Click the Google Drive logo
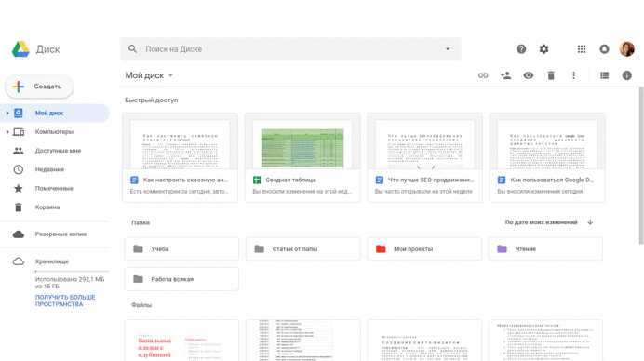The height and width of the screenshot is (361, 644). (x=20, y=49)
